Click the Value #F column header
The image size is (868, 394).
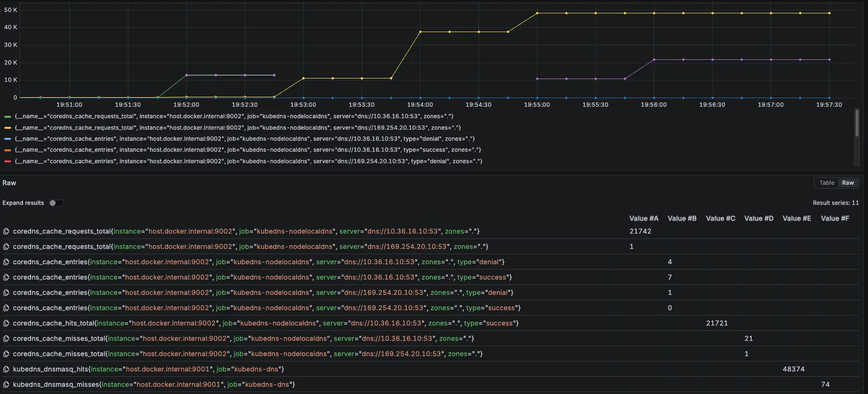pos(834,218)
